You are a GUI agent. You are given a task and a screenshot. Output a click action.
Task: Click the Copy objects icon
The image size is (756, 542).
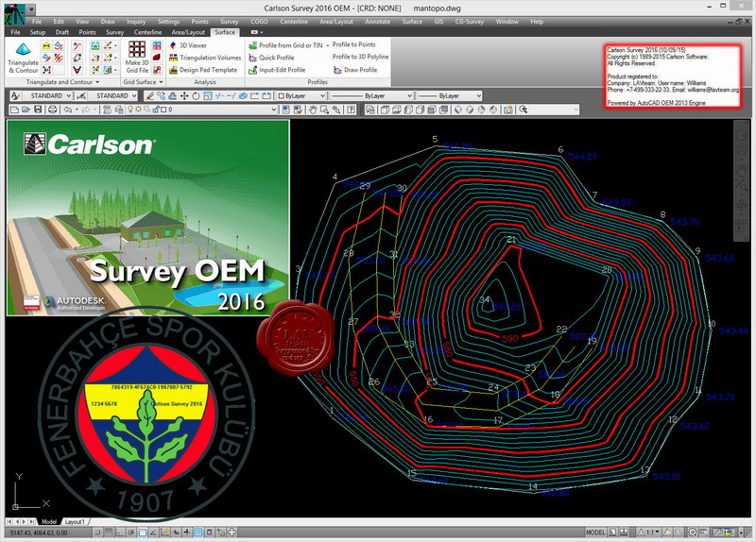pos(161,96)
